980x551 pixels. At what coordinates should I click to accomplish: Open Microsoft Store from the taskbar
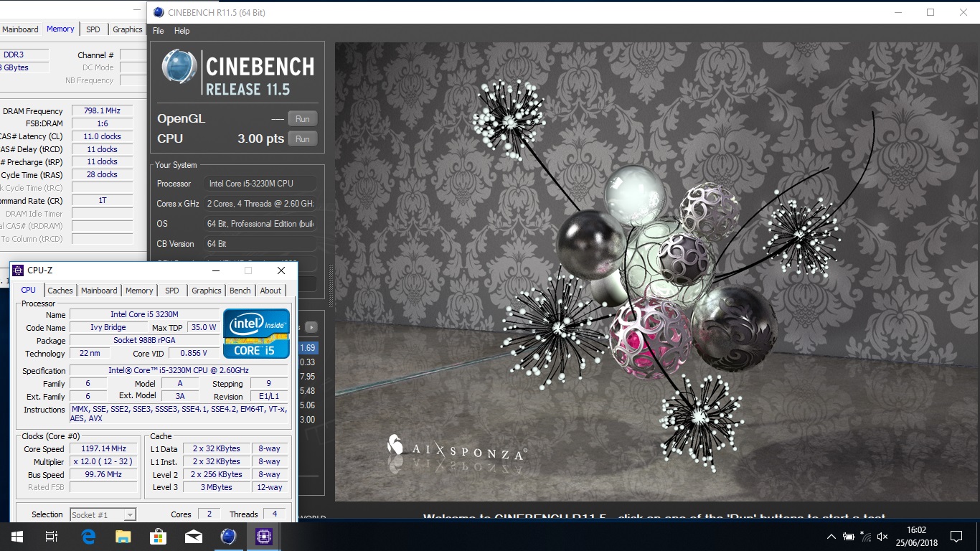coord(158,536)
